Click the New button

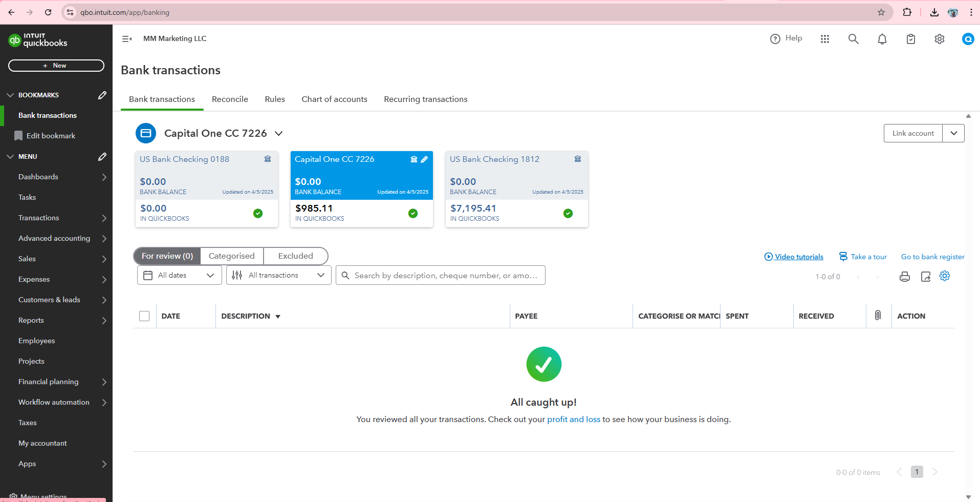pyautogui.click(x=56, y=66)
